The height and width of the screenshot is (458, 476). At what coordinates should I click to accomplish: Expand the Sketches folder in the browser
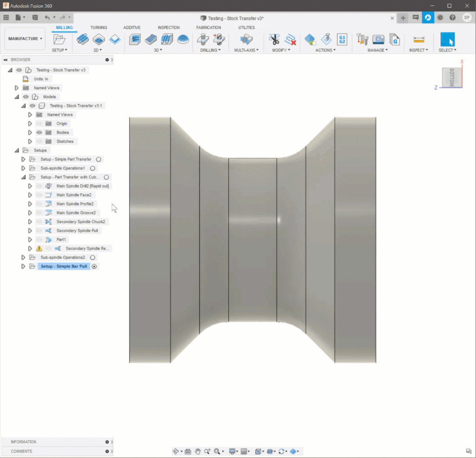pos(30,142)
